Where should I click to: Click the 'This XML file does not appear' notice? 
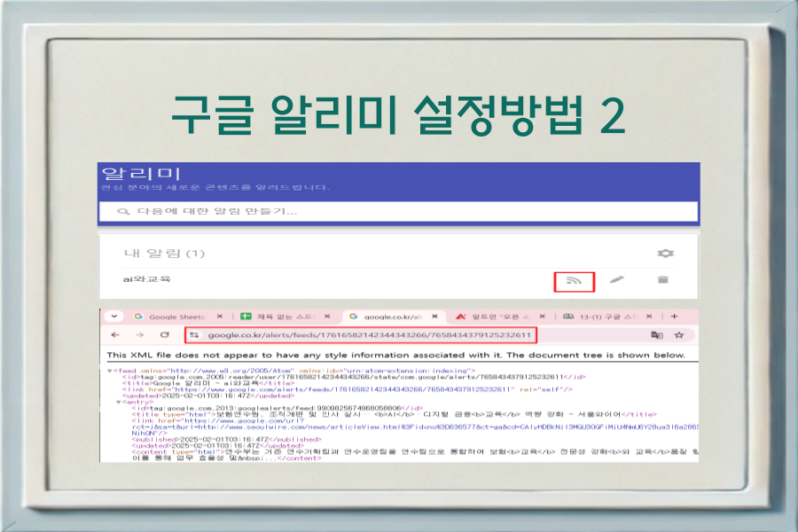(x=396, y=355)
